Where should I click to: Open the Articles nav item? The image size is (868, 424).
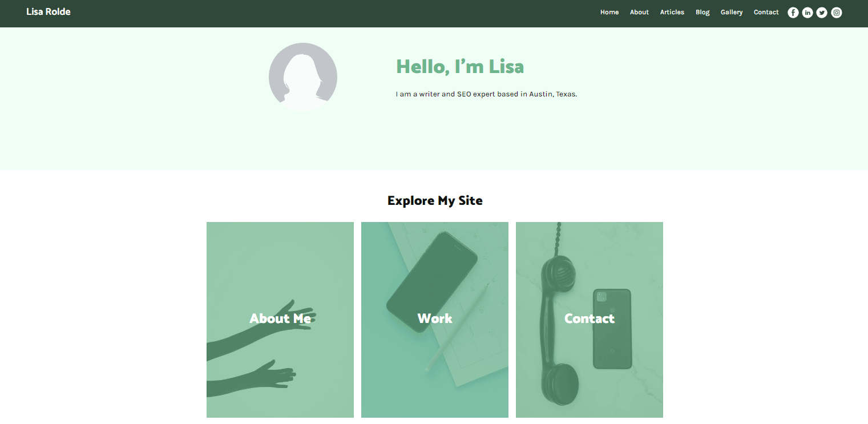[672, 12]
